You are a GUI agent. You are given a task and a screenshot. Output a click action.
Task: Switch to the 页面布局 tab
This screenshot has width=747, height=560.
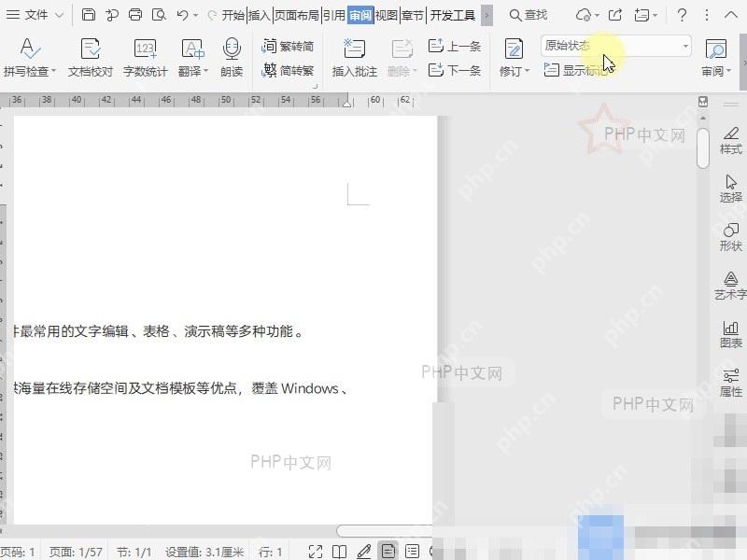point(296,15)
